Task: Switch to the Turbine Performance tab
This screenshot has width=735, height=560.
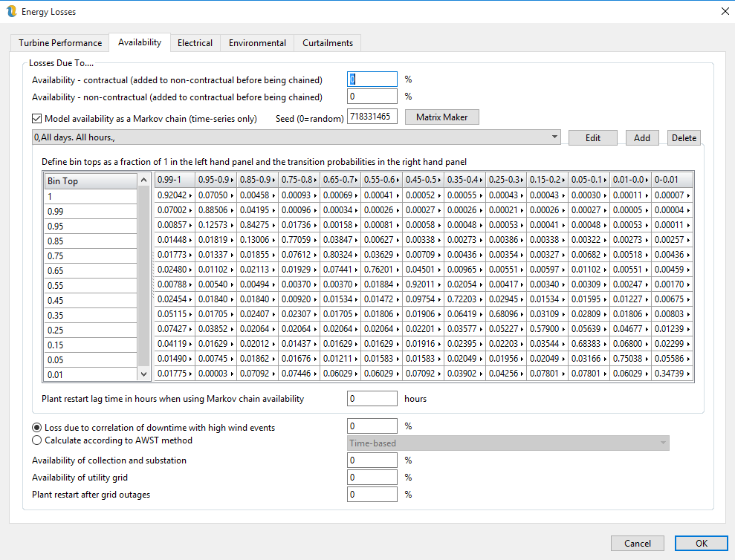Action: click(60, 43)
